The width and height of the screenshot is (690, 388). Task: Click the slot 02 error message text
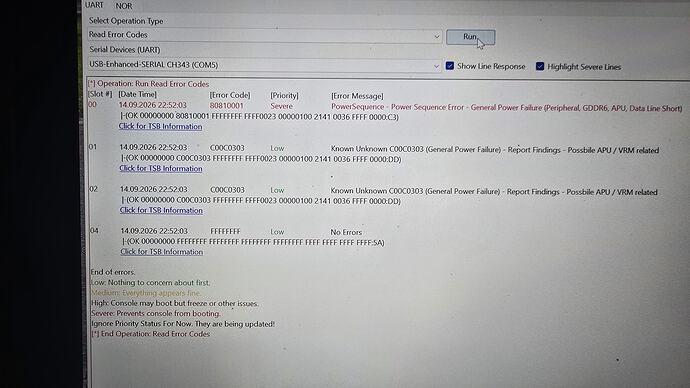[x=494, y=191]
